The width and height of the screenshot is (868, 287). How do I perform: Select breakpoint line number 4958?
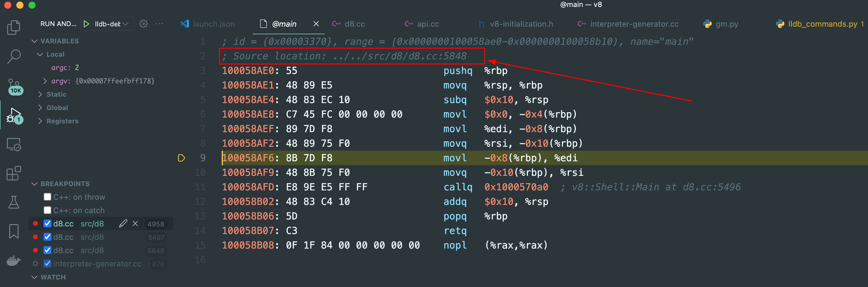156,224
